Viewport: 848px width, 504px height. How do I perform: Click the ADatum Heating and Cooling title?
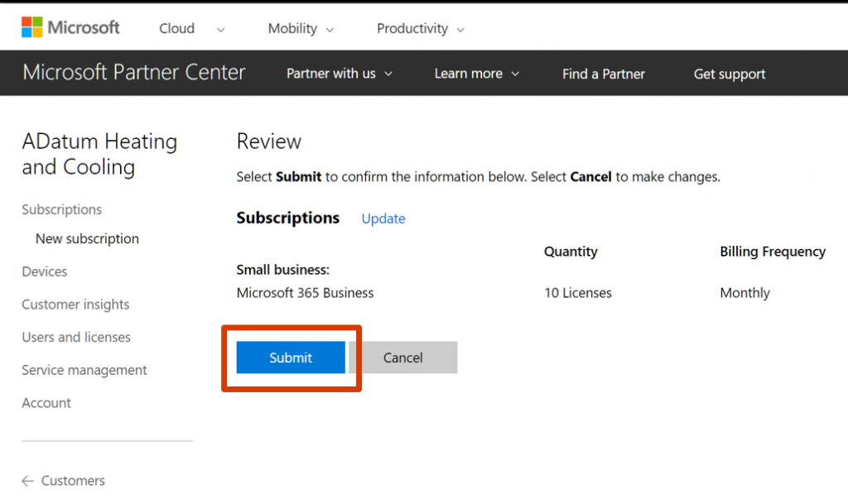[x=99, y=154]
